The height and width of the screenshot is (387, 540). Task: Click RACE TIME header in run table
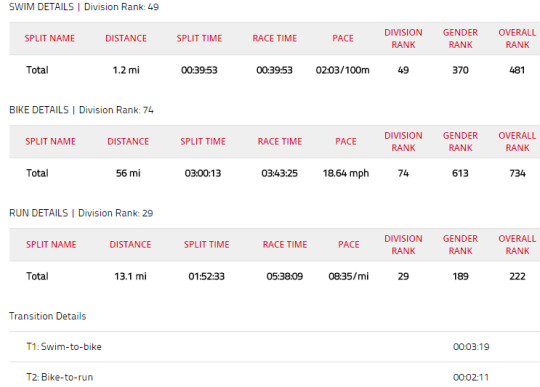click(285, 244)
